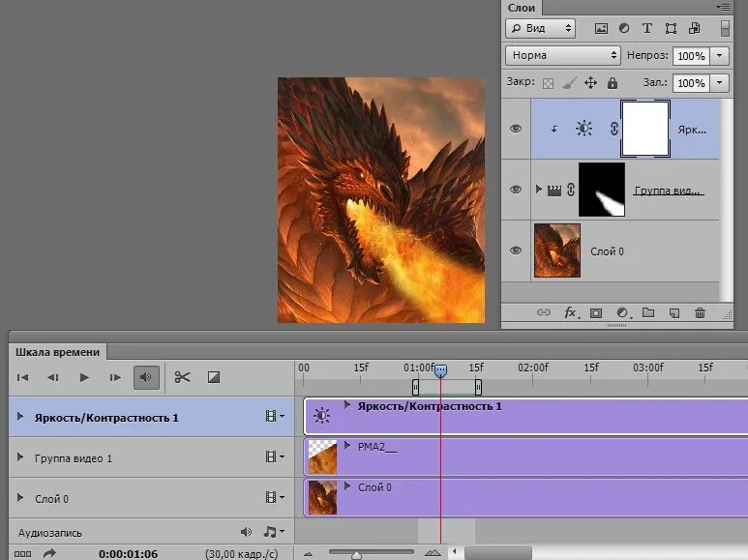
Task: Add a layer style fx
Action: (571, 313)
